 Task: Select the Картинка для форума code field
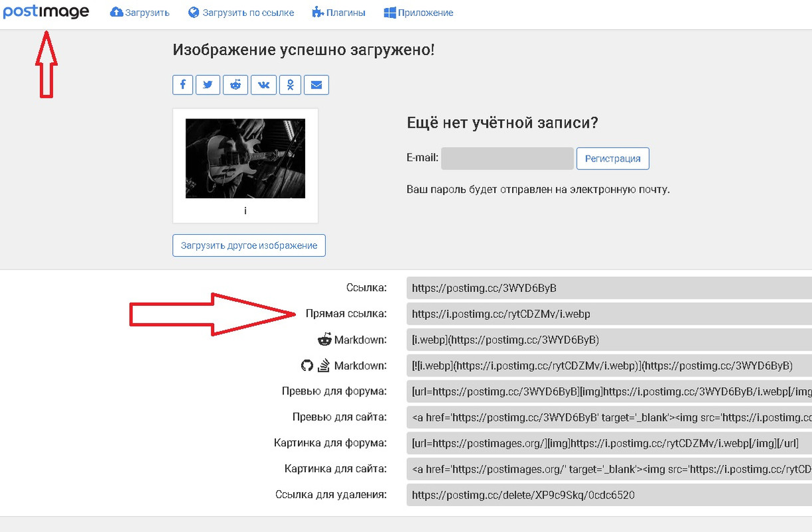click(609, 443)
